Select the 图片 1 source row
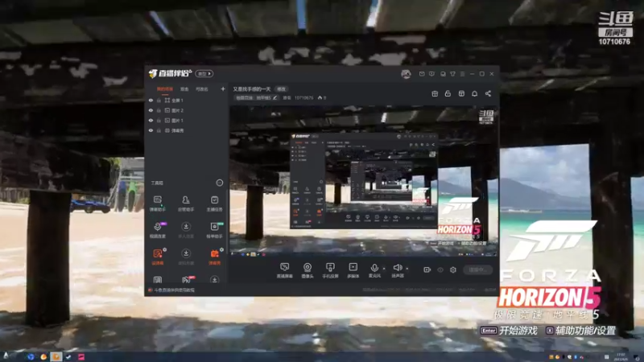The height and width of the screenshot is (362, 644). click(x=187, y=120)
